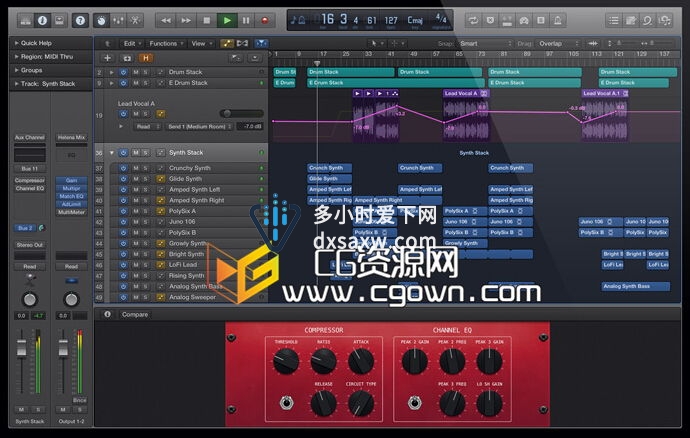This screenshot has height=438, width=690.
Task: Open Quick Help question mark
Action: tap(80, 20)
